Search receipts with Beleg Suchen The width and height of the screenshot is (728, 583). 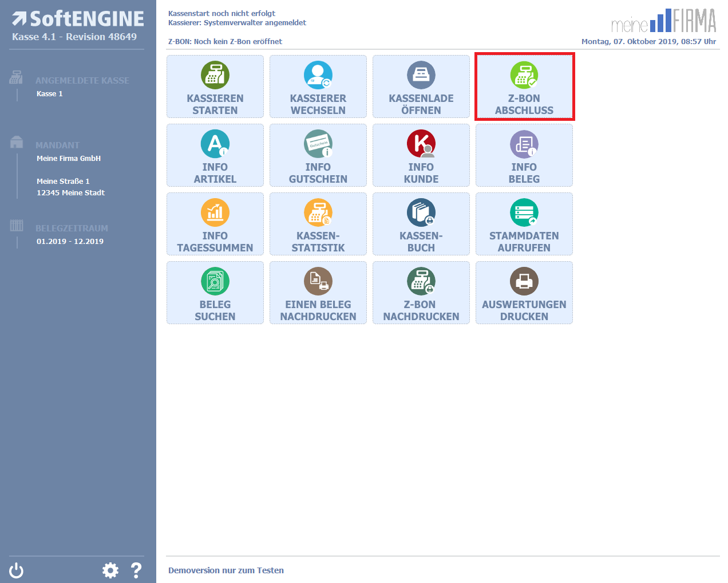[215, 293]
